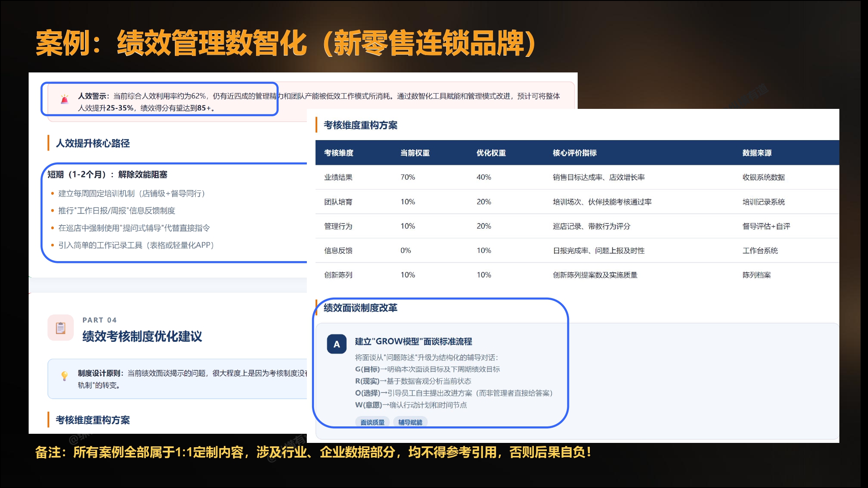Viewport: 868px width, 488px height.
Task: Select the 面谈质量 tag
Action: [x=372, y=422]
